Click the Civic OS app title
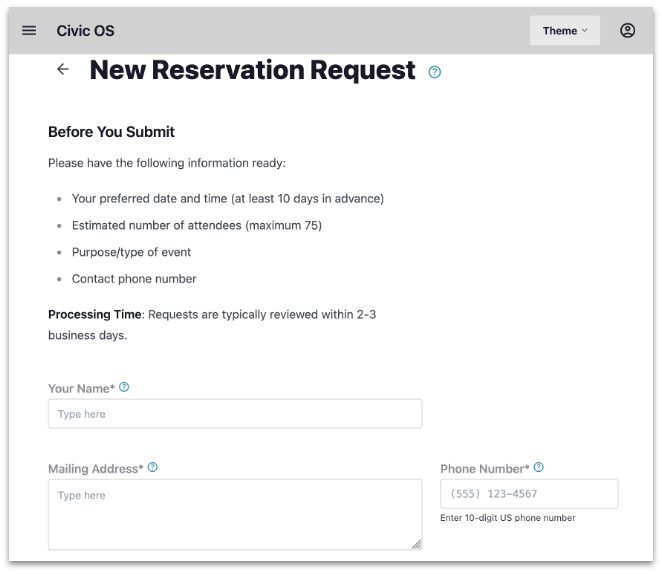662x574 pixels. pyautogui.click(x=85, y=31)
